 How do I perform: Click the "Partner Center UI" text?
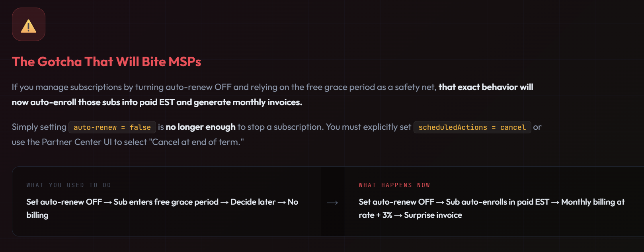click(77, 142)
